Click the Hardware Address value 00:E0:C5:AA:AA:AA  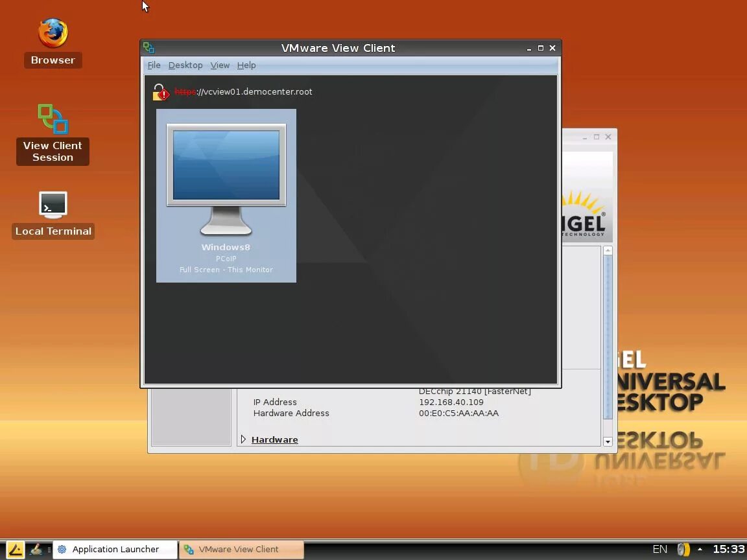(x=459, y=414)
